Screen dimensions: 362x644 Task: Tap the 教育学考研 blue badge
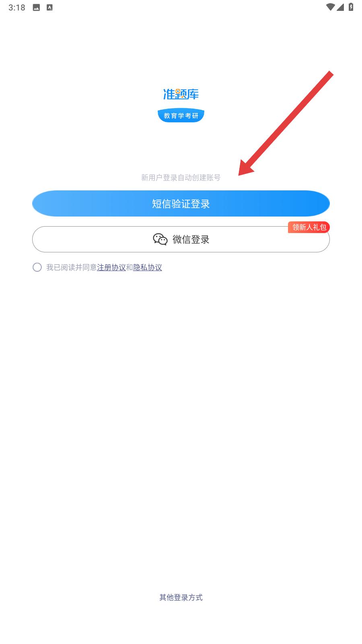point(181,116)
